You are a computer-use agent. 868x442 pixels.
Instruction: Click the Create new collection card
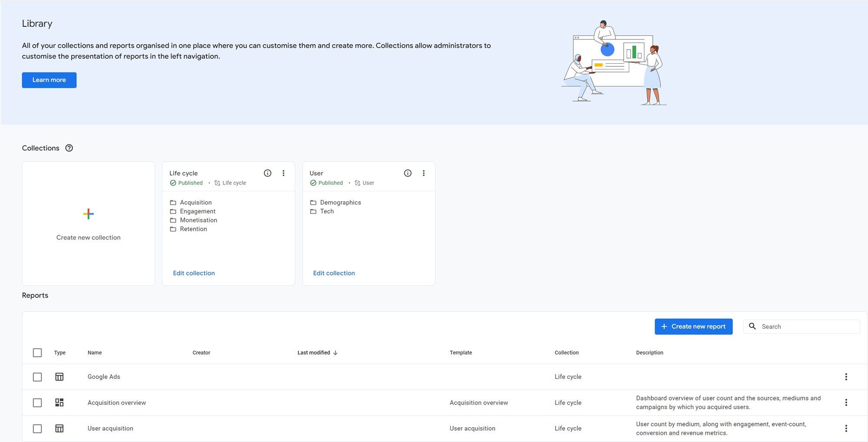pyautogui.click(x=89, y=223)
